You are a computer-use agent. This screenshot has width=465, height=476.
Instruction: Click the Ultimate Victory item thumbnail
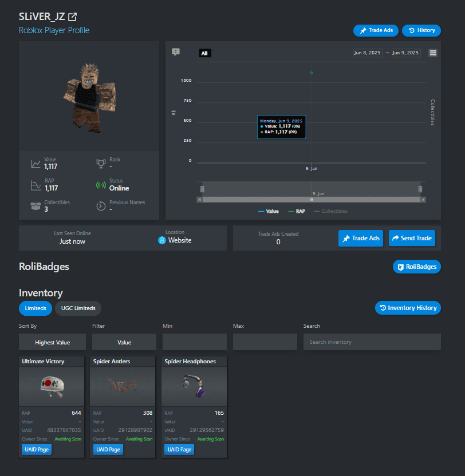pyautogui.click(x=52, y=386)
